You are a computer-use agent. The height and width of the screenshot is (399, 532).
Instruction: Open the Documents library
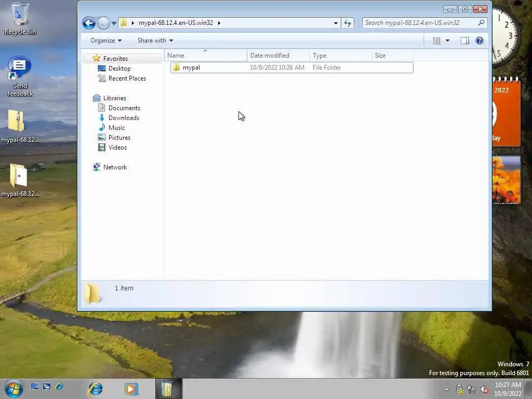tap(124, 108)
